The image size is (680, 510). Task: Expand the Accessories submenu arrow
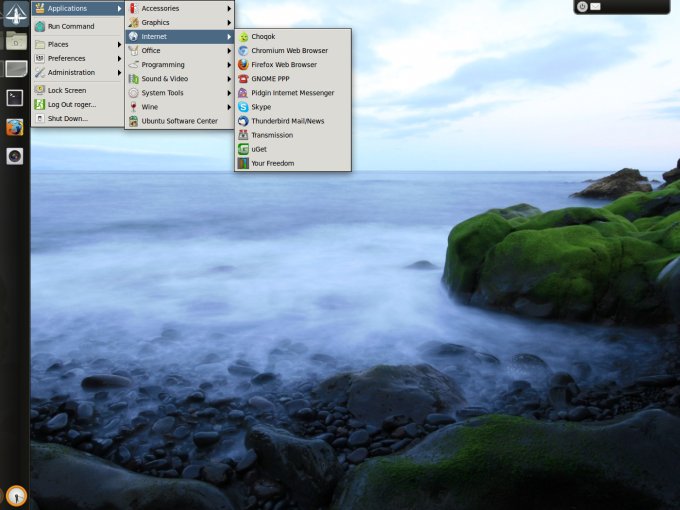229,8
